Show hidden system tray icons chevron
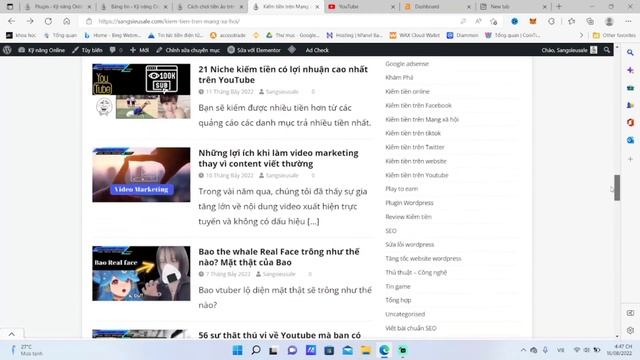Screen dimensions: 640x360 tap(523, 350)
